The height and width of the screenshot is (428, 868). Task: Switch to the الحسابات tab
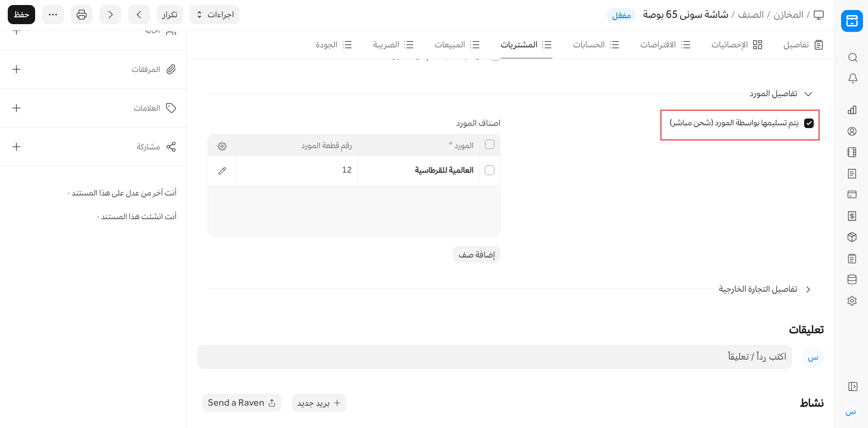point(596,45)
